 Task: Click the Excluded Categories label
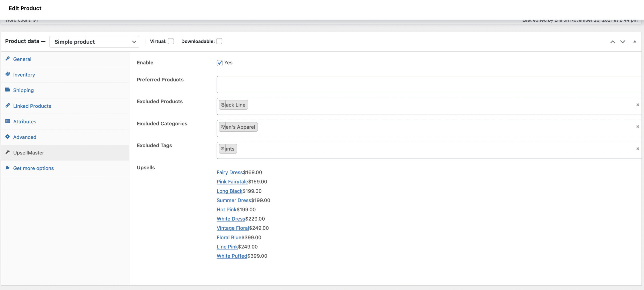point(162,124)
